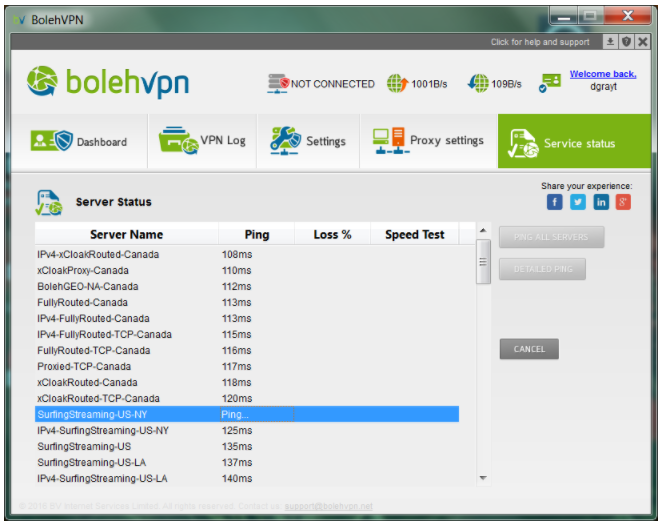The width and height of the screenshot is (662, 524).
Task: Click the Ping... cell in the highlighted row
Action: (256, 414)
